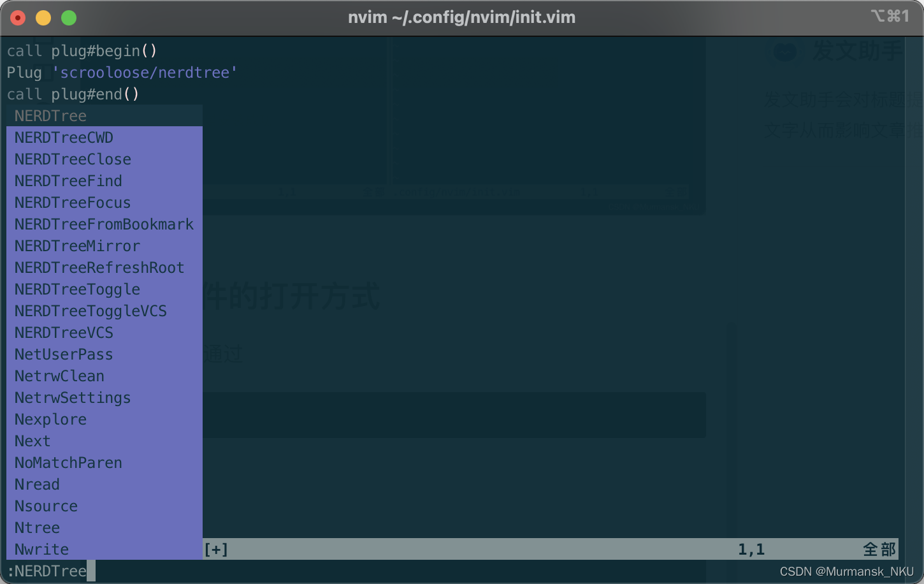
Task: Choose Nwrite command
Action: coord(105,550)
